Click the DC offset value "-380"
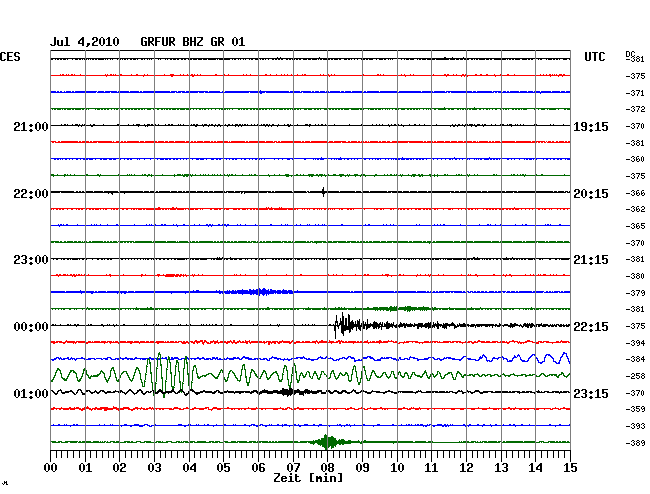This screenshot has height=494, width=650. [635, 276]
